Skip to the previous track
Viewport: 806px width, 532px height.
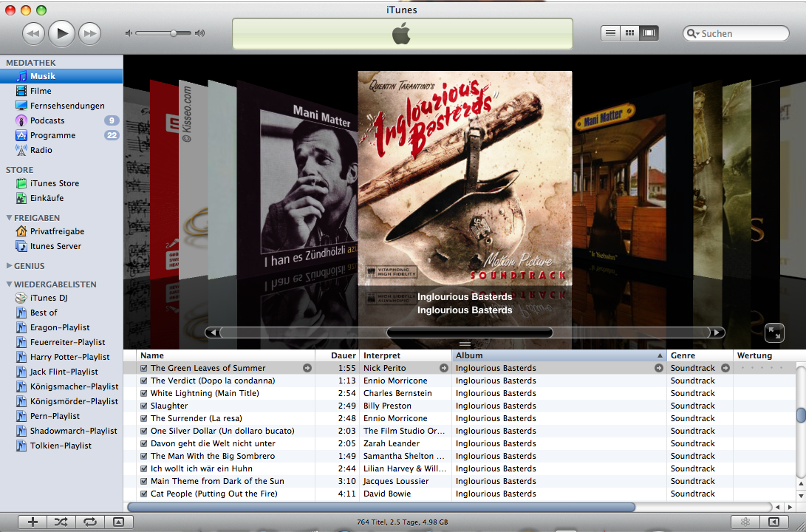[x=33, y=34]
